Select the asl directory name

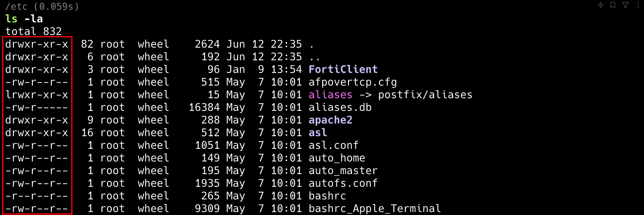tap(318, 132)
